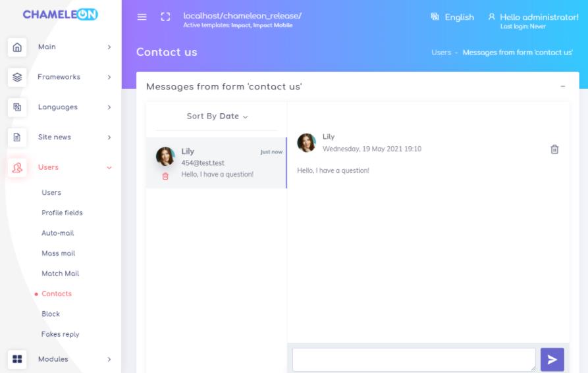588x373 pixels.
Task: Open Profile fields submenu item
Action: 63,212
